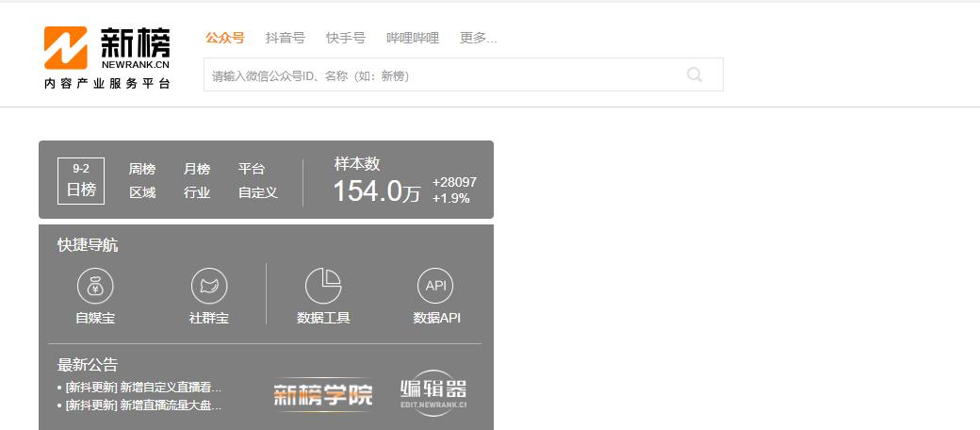
Task: Open 平台 ranking
Action: click(252, 170)
